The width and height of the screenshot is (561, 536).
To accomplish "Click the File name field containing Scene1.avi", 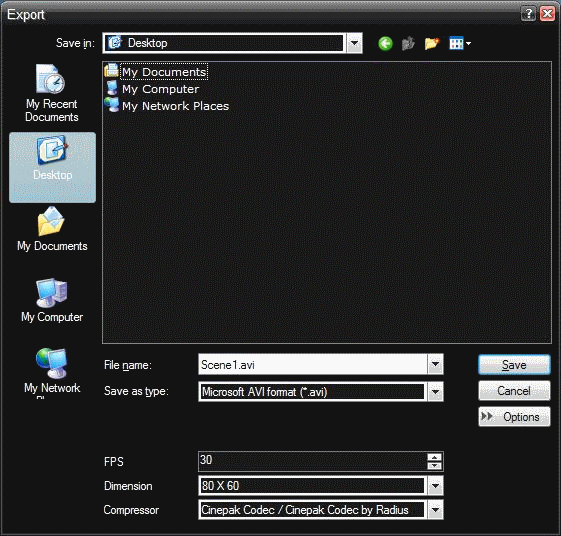I will point(313,364).
